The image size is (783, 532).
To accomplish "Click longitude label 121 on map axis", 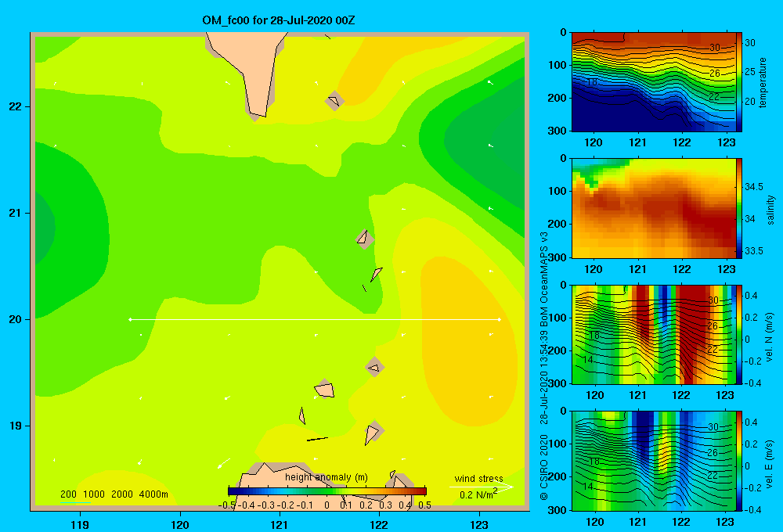I will click(x=280, y=524).
